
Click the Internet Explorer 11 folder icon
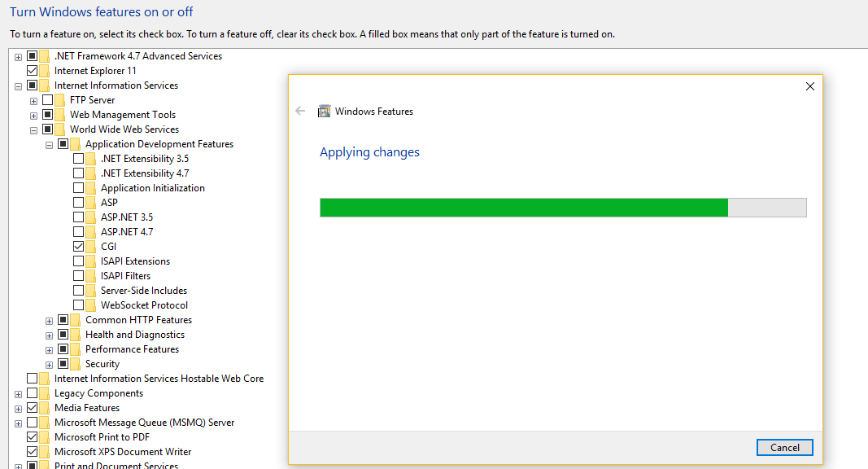coord(45,71)
